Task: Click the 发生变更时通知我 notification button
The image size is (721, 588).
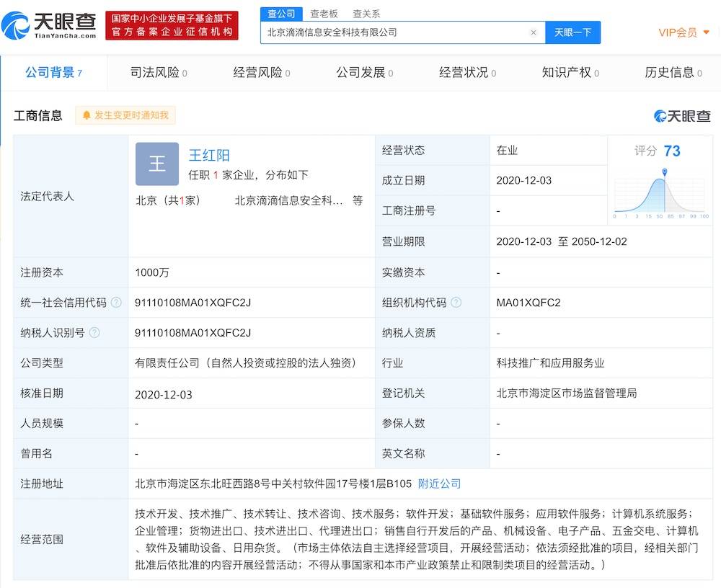Action: pyautogui.click(x=125, y=115)
